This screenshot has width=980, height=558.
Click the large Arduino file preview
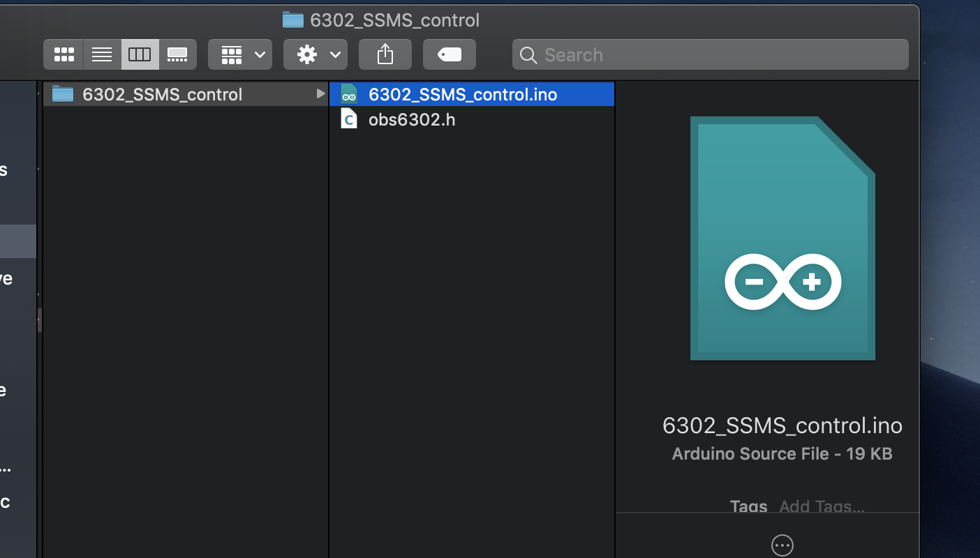782,239
